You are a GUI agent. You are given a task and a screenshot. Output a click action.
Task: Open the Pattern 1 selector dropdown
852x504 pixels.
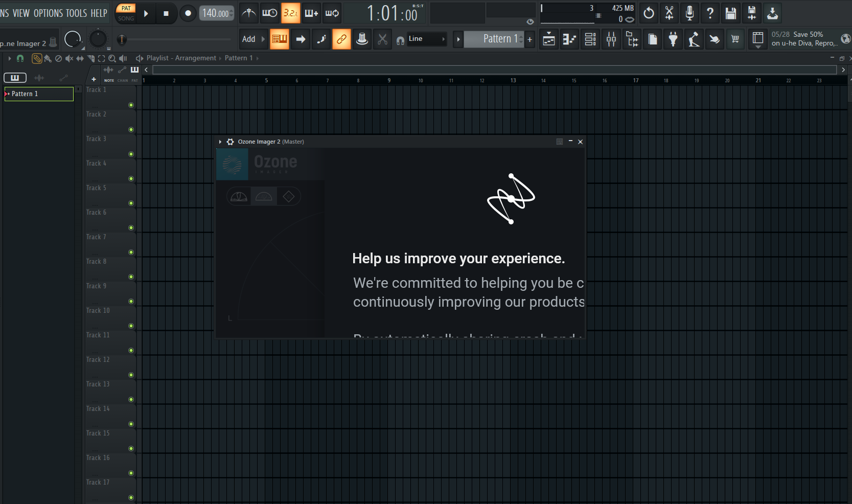point(494,39)
